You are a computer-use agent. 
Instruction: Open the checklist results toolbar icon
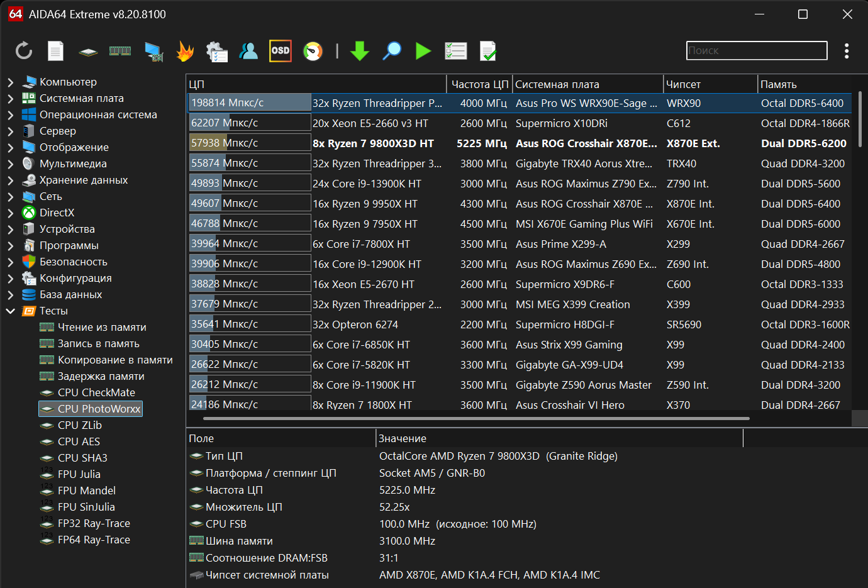pyautogui.click(x=455, y=51)
